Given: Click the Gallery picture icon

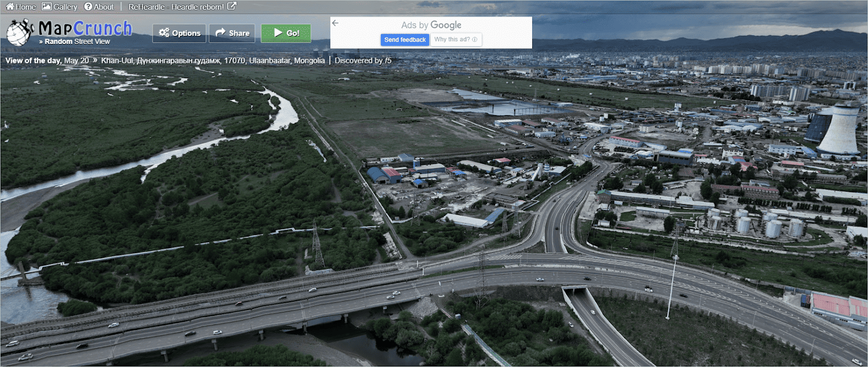Looking at the screenshot, I should point(47,7).
